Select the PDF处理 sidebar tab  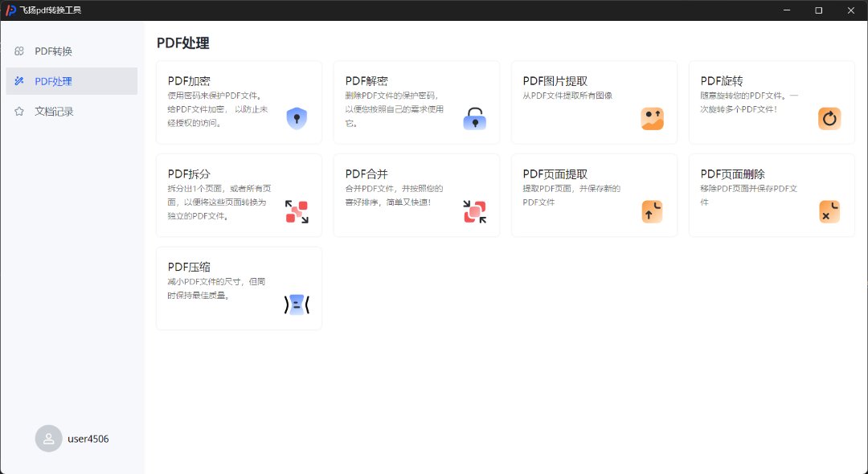[x=53, y=81]
